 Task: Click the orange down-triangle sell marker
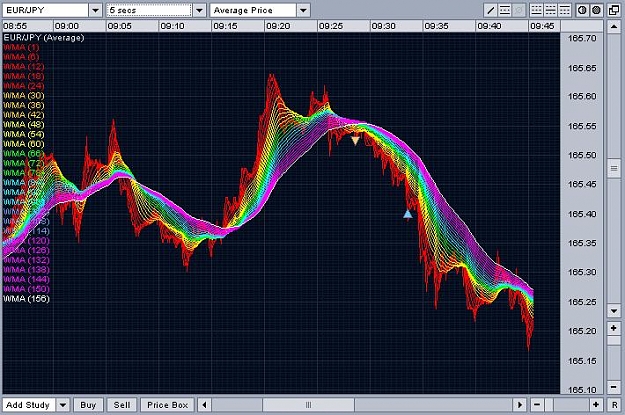355,140
